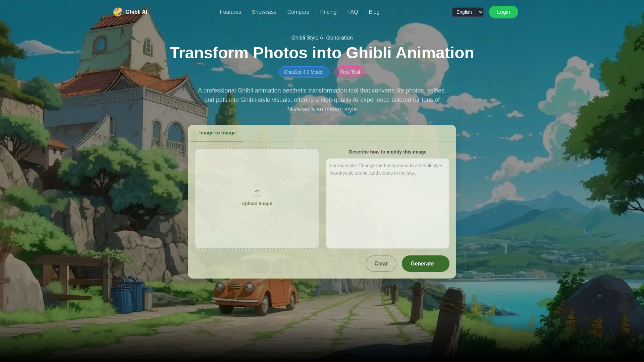Open the English language selector
The image size is (644, 362).
[468, 12]
